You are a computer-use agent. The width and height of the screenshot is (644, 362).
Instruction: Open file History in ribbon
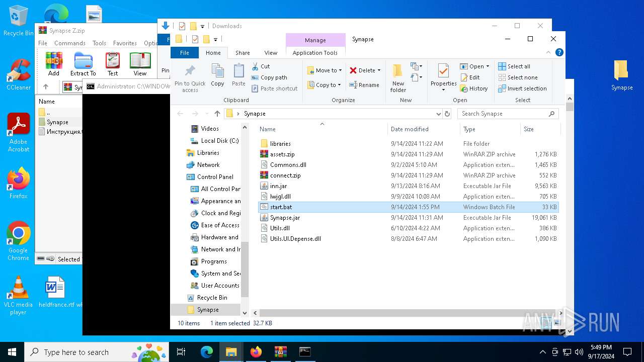(473, 88)
